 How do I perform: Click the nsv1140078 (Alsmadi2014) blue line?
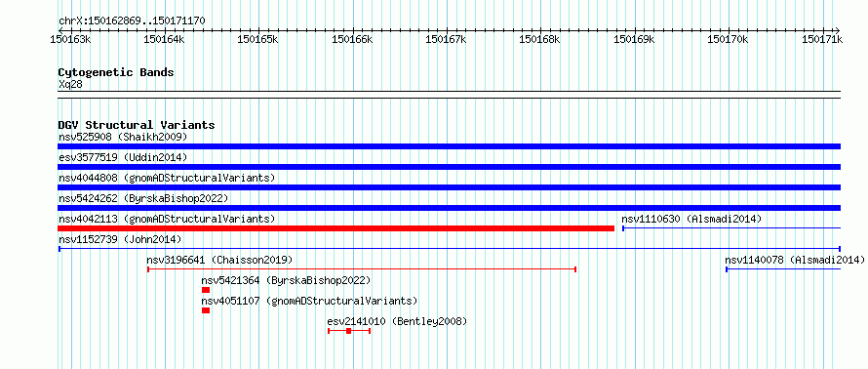[x=783, y=269]
